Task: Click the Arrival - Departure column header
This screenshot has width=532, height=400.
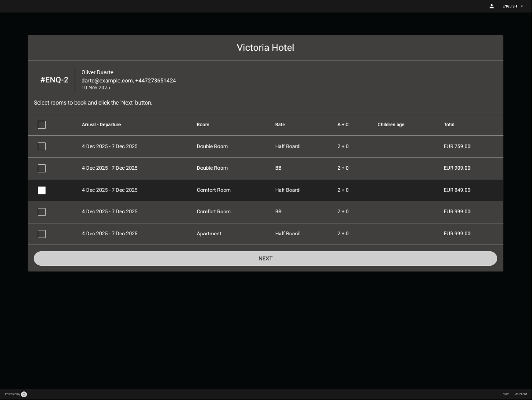Action: click(x=101, y=124)
